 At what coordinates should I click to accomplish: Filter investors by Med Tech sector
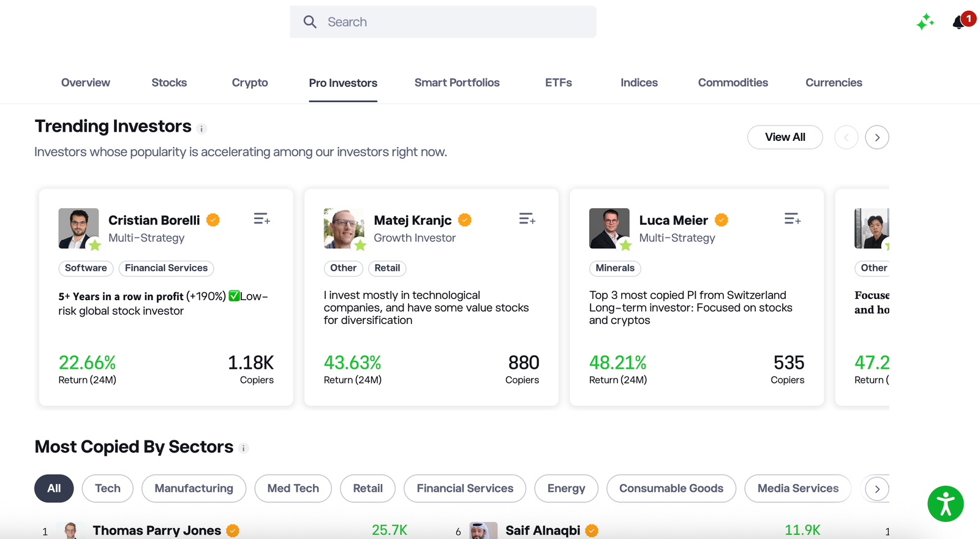[x=293, y=488]
